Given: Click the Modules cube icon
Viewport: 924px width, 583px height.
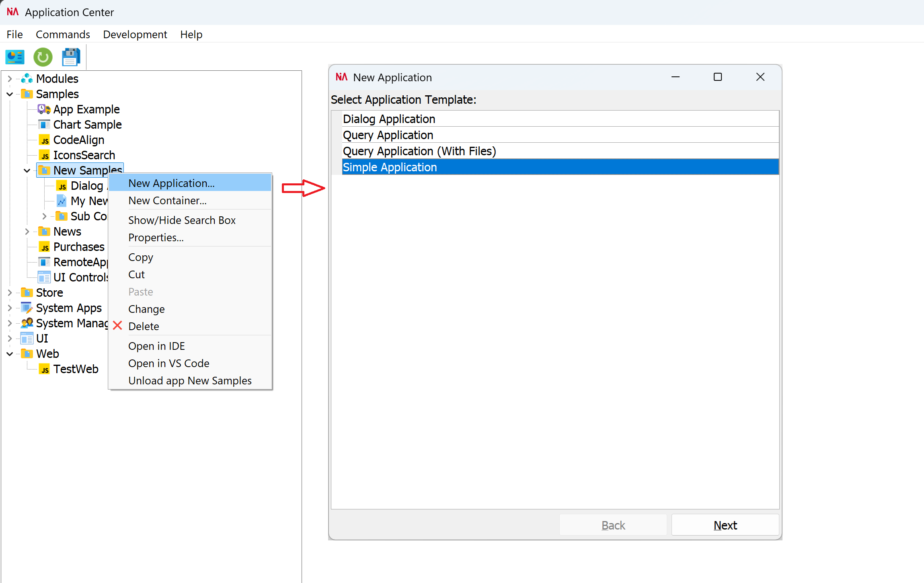Looking at the screenshot, I should [27, 78].
